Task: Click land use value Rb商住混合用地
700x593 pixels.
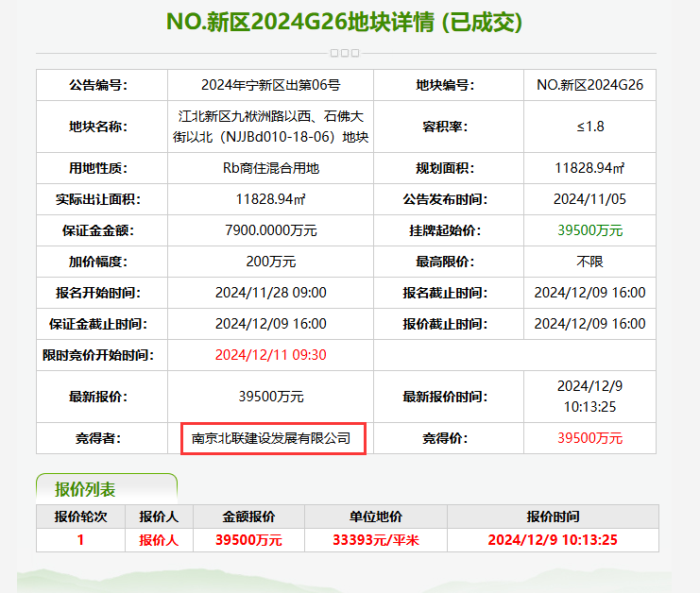Action: coord(270,168)
